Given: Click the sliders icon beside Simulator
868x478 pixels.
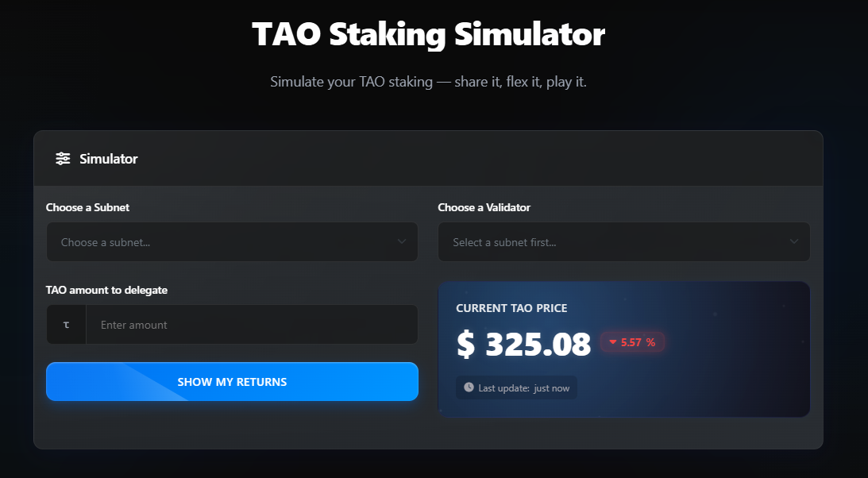Looking at the screenshot, I should tap(63, 158).
